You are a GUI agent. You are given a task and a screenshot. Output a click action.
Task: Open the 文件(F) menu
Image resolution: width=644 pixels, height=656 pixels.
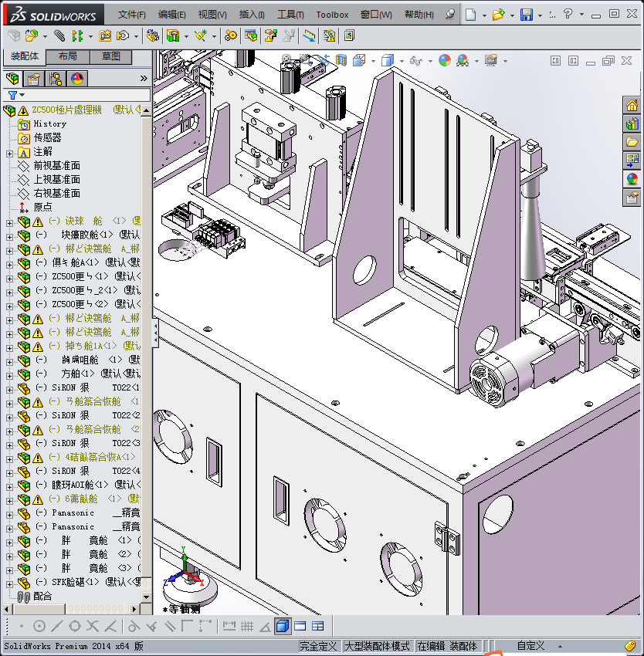click(132, 15)
